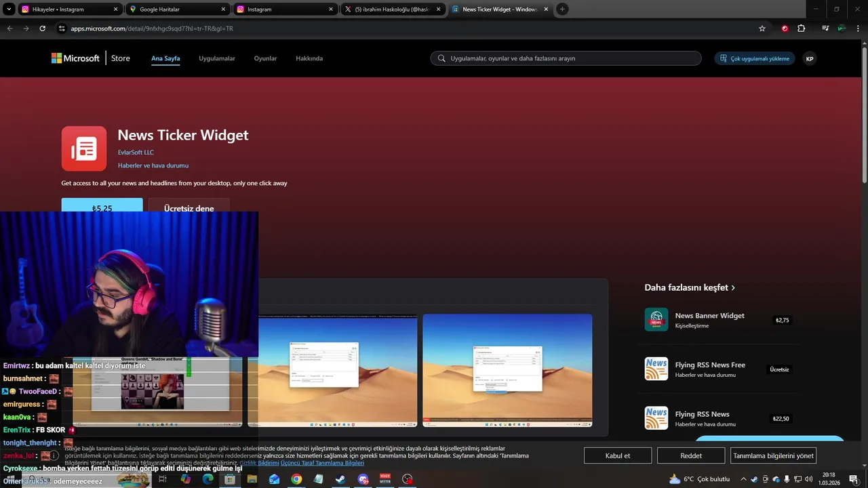The height and width of the screenshot is (488, 868).
Task: Open the clock showing 20:18
Action: point(829,479)
